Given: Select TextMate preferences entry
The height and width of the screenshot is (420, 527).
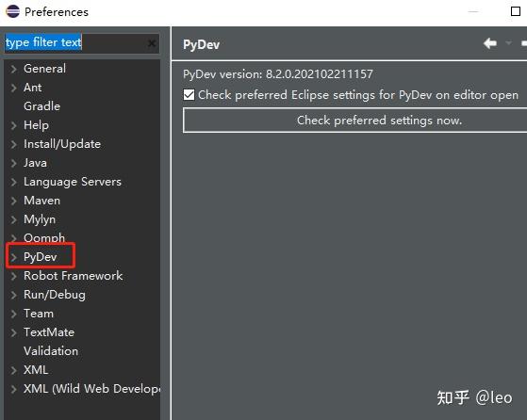Looking at the screenshot, I should click(x=49, y=332).
